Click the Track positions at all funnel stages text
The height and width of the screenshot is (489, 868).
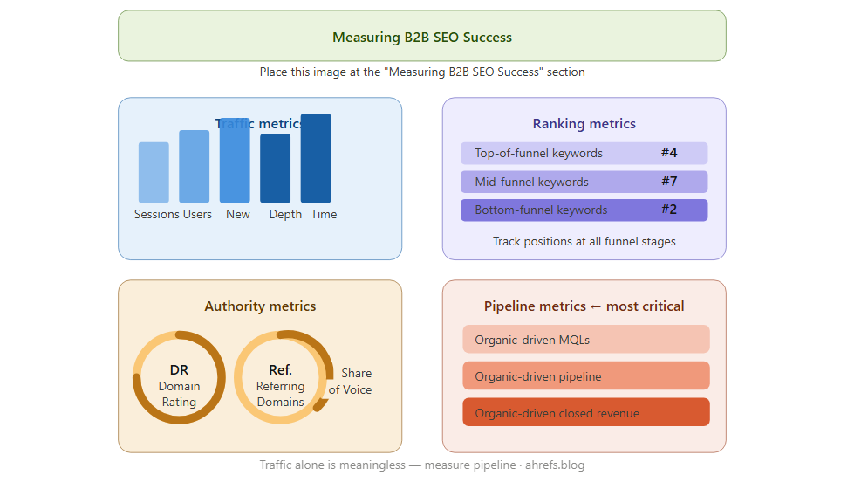pos(584,242)
